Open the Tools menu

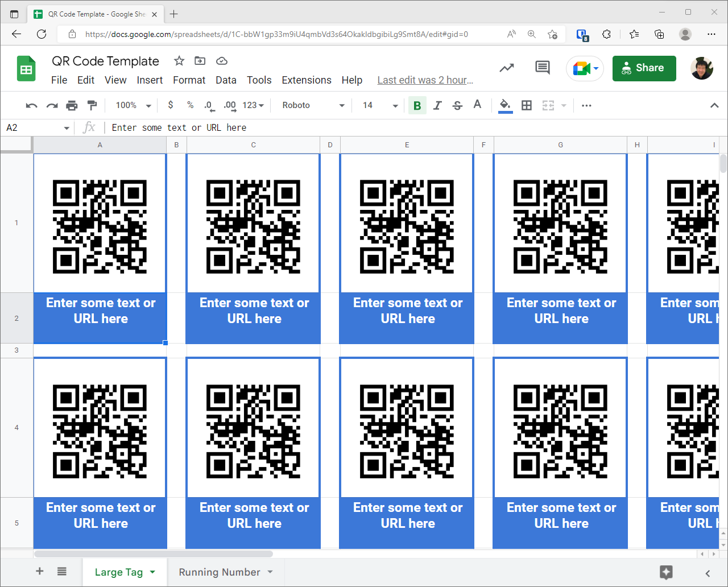(x=259, y=80)
